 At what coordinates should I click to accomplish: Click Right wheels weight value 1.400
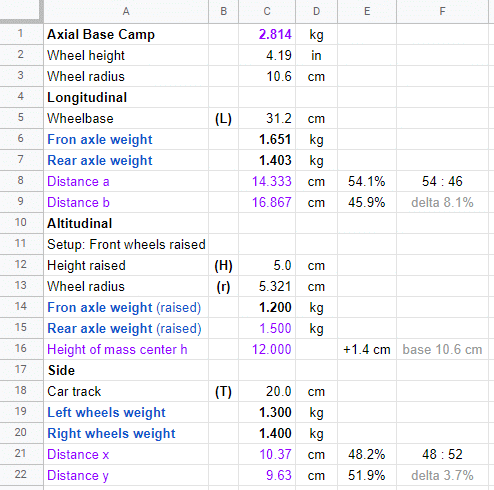(267, 433)
